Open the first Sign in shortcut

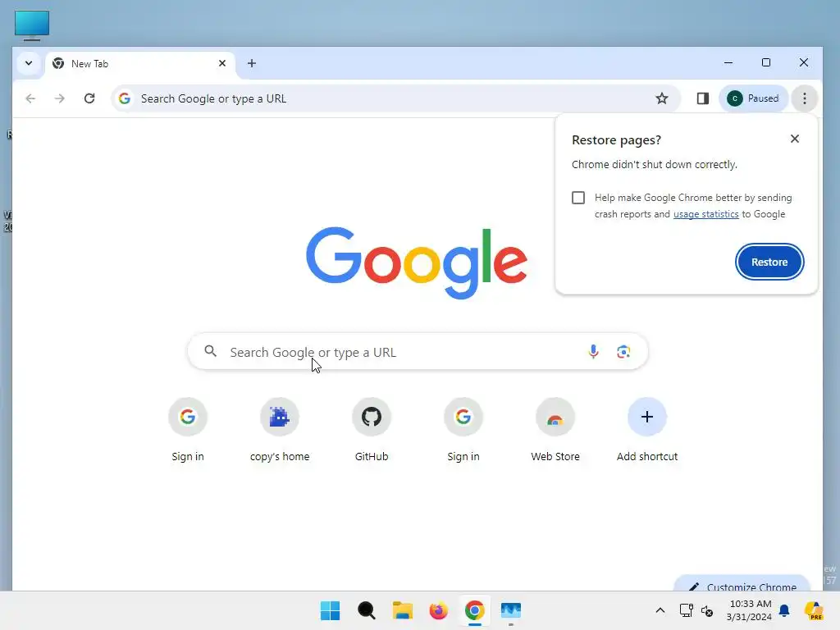pos(188,430)
